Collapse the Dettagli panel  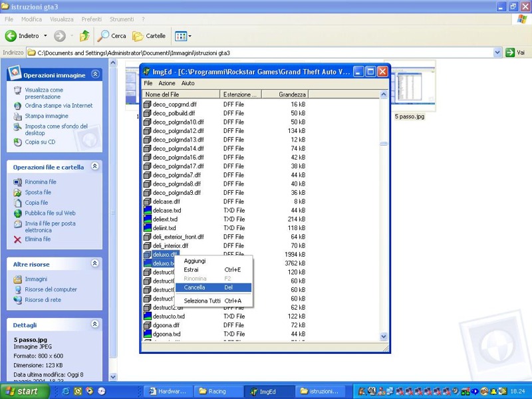tap(95, 325)
